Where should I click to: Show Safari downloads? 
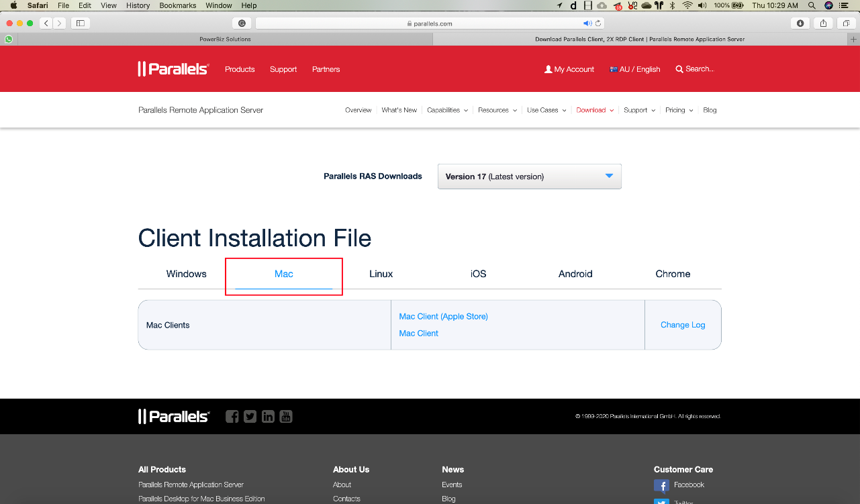coord(800,23)
